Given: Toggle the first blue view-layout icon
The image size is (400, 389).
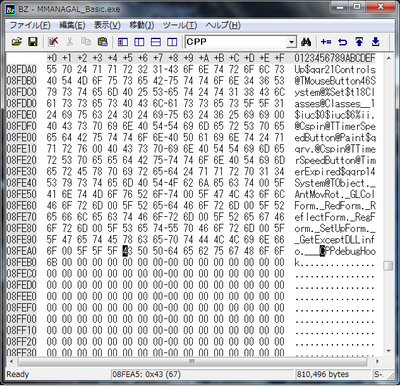Looking at the screenshot, I should (123, 42).
